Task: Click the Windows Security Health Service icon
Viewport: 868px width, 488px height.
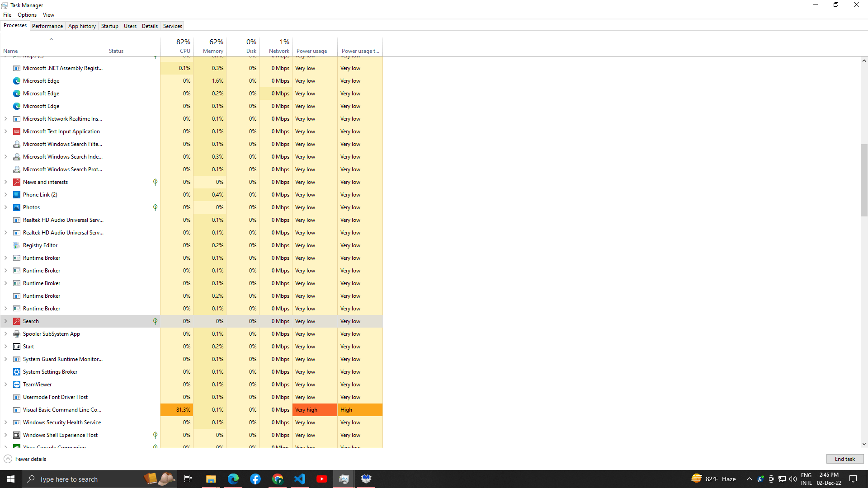Action: (x=16, y=422)
